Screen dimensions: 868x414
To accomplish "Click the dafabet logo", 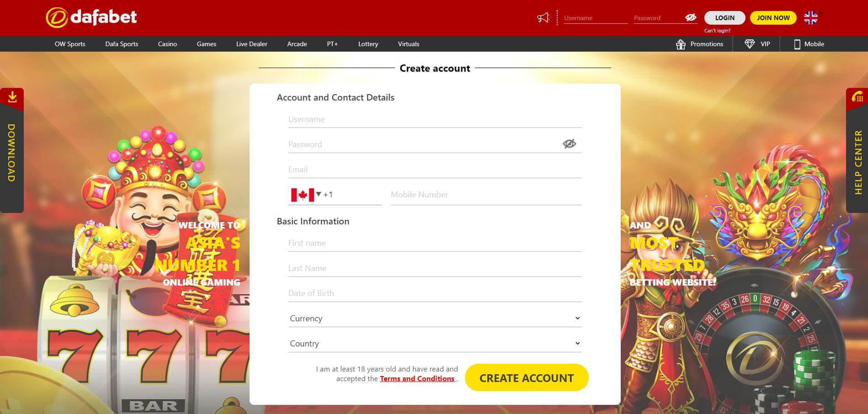I will point(91,17).
